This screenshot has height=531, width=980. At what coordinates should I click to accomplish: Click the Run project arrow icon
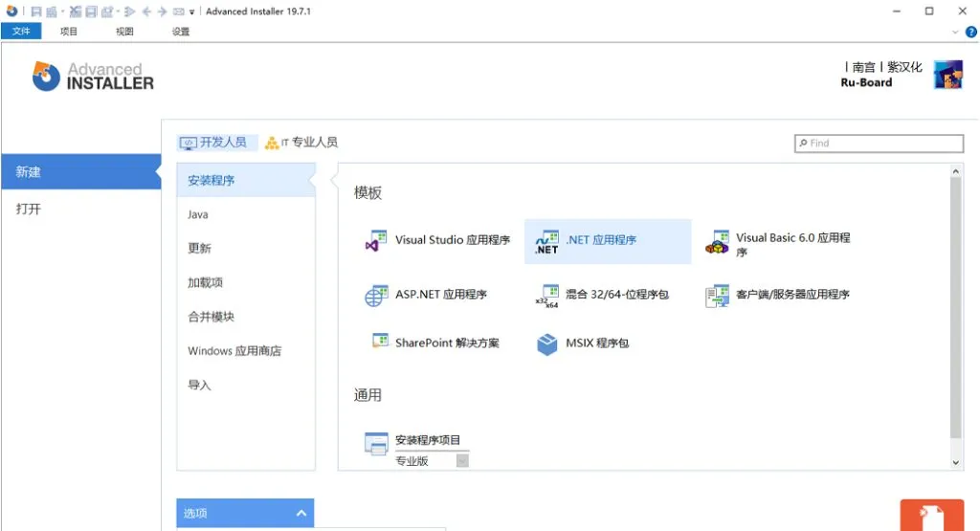click(129, 11)
